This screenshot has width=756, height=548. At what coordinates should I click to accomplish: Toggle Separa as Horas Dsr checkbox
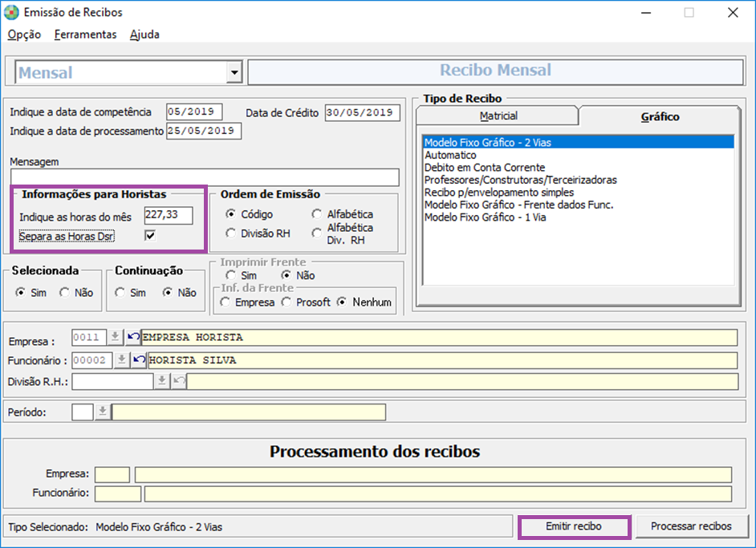(150, 235)
